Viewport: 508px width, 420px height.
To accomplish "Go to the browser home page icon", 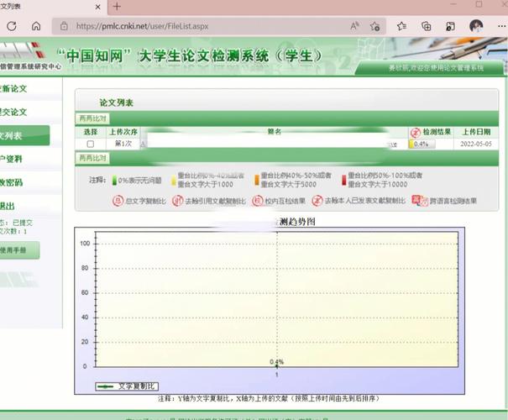I will 36,26.
